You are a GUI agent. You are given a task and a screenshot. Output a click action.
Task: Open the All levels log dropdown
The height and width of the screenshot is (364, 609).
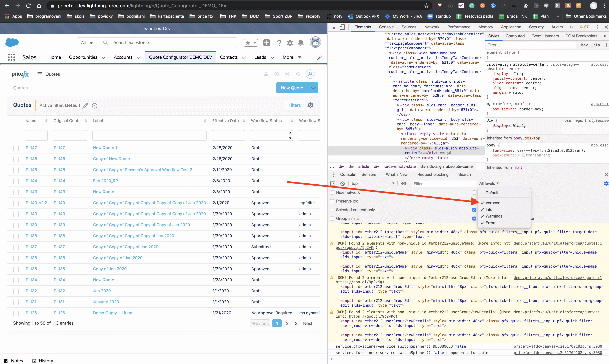pos(489,184)
